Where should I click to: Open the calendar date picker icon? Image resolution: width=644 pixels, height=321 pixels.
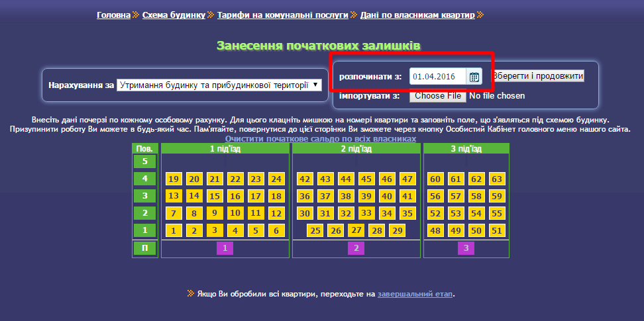tap(474, 77)
